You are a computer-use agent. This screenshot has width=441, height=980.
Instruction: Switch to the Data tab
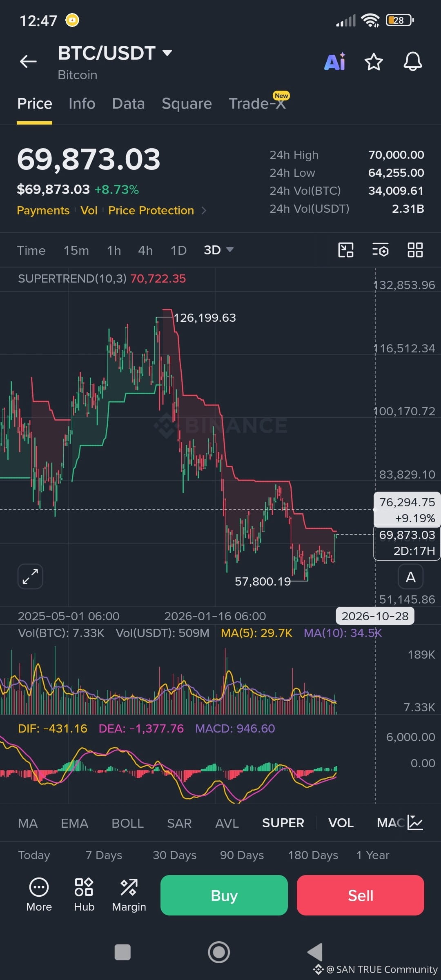[x=129, y=104]
